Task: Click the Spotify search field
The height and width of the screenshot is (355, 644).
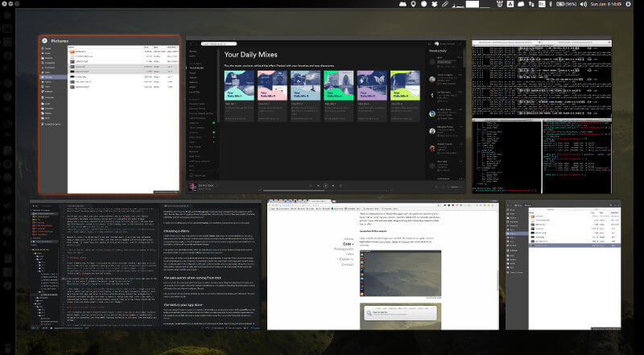Action: coord(219,43)
